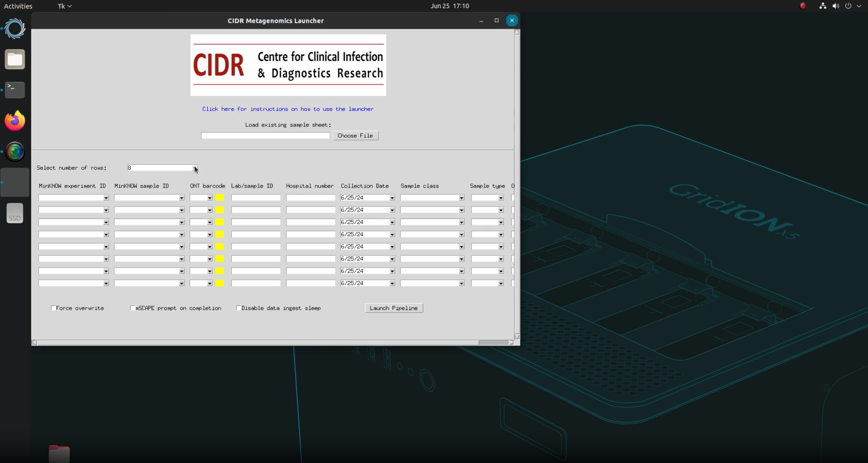
Task: Open the colorful lens app in the dock
Action: [15, 151]
